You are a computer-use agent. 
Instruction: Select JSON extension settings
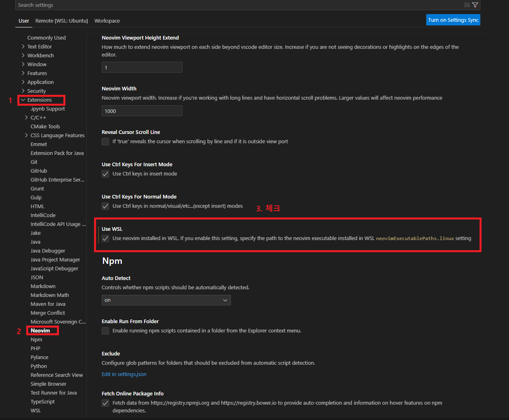pos(37,277)
